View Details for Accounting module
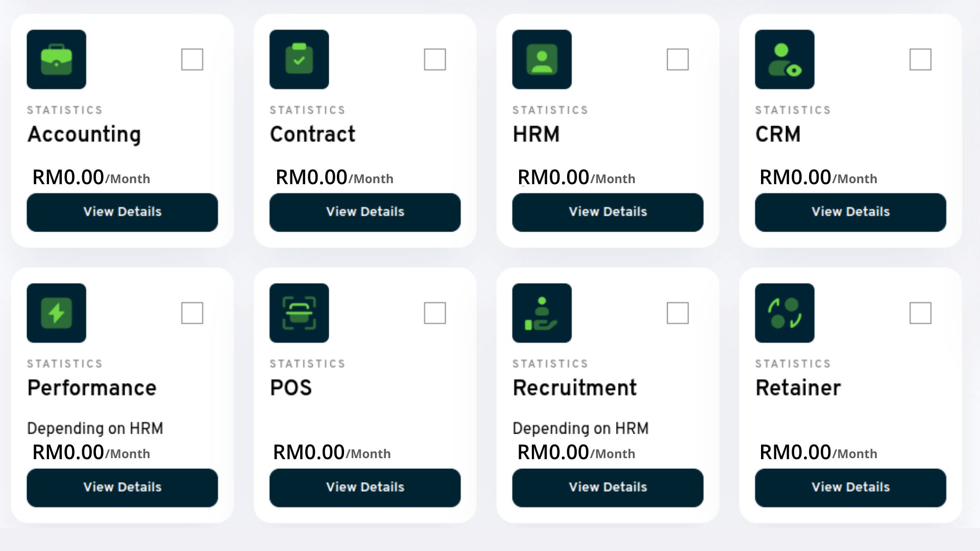Viewport: 980px width, 551px height. 122,212
